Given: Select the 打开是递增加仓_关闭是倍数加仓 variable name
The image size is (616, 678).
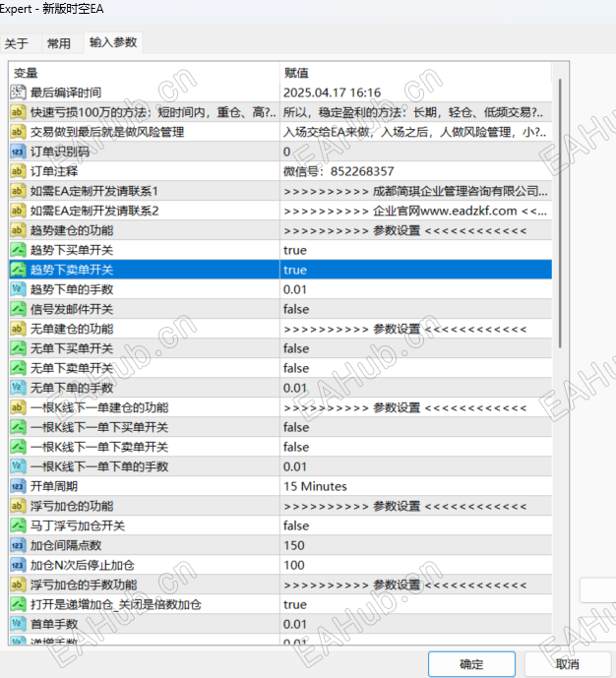Looking at the screenshot, I should pyautogui.click(x=115, y=604).
